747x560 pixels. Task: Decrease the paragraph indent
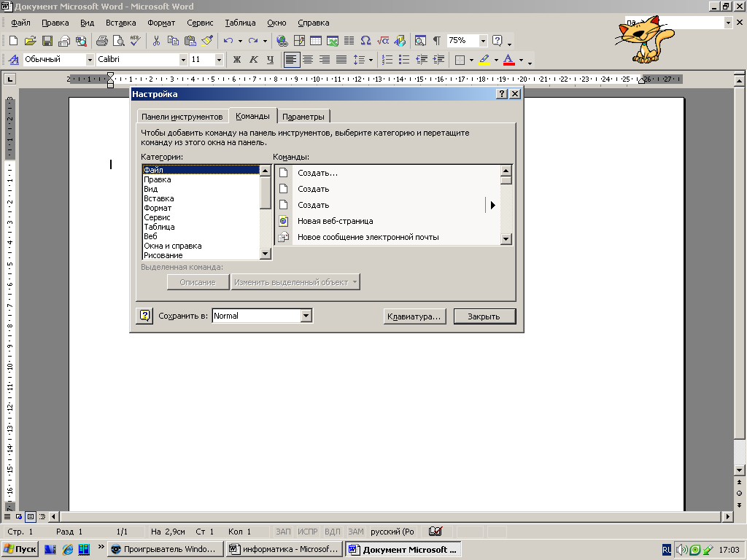[x=421, y=60]
